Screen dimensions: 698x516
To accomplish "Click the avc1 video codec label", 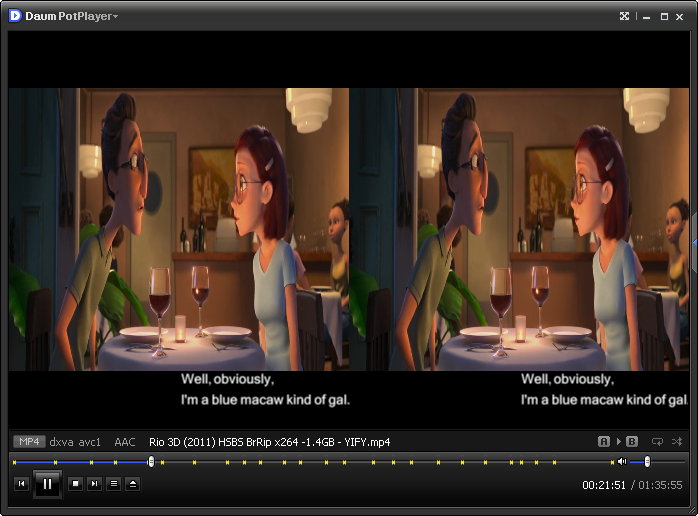I will click(x=90, y=441).
